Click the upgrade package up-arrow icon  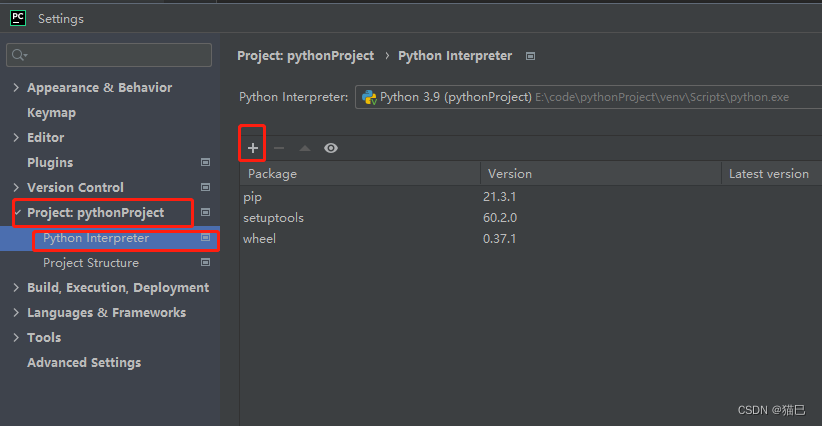coord(305,148)
